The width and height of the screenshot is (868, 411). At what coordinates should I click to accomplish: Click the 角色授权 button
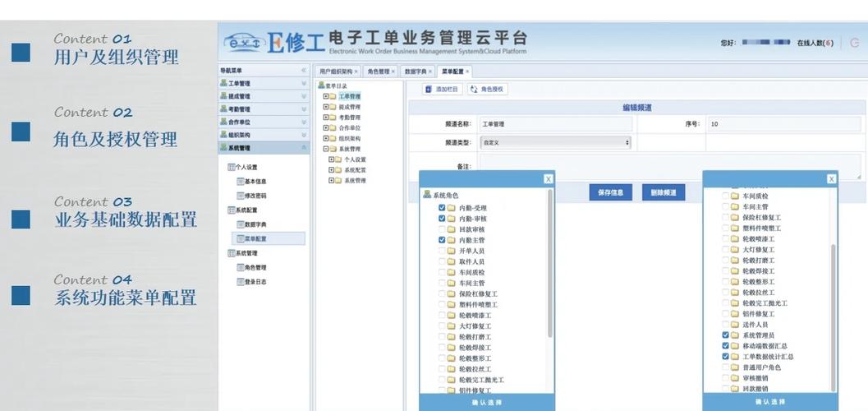487,89
